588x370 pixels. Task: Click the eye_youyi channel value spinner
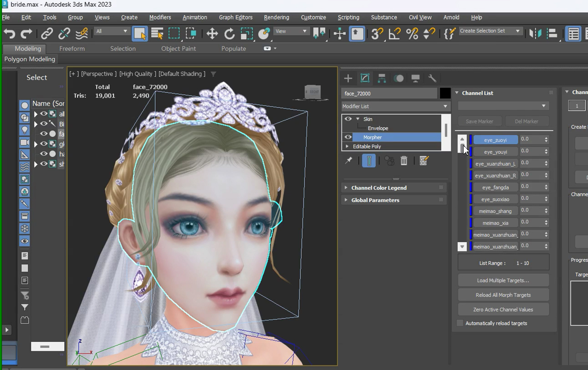point(546,151)
